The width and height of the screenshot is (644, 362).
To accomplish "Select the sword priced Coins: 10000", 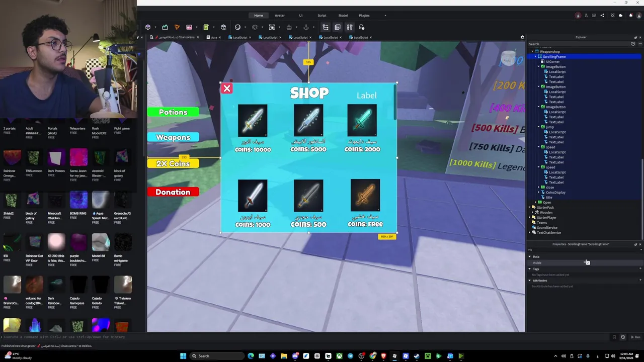I will pos(253,121).
